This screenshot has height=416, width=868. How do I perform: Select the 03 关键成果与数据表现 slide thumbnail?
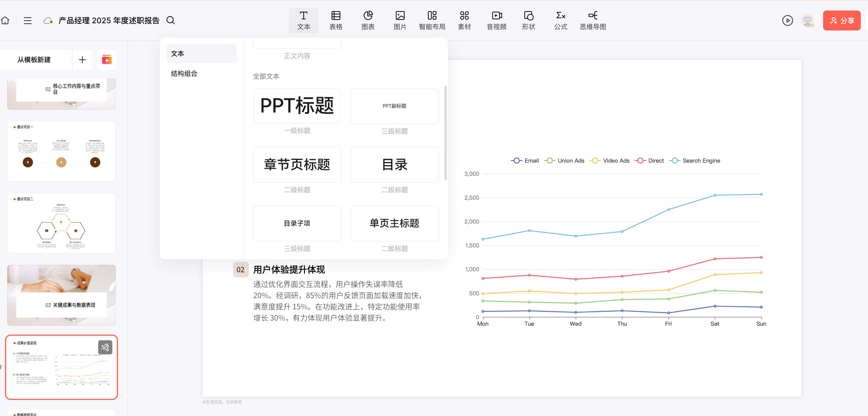pyautogui.click(x=61, y=295)
